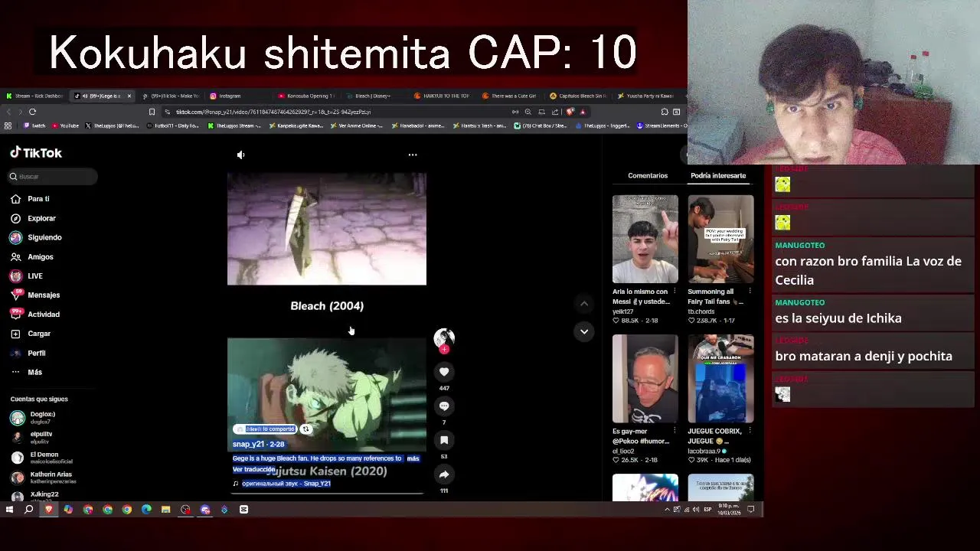Open the creator's profile avatar
This screenshot has width=980, height=551.
pos(444,337)
